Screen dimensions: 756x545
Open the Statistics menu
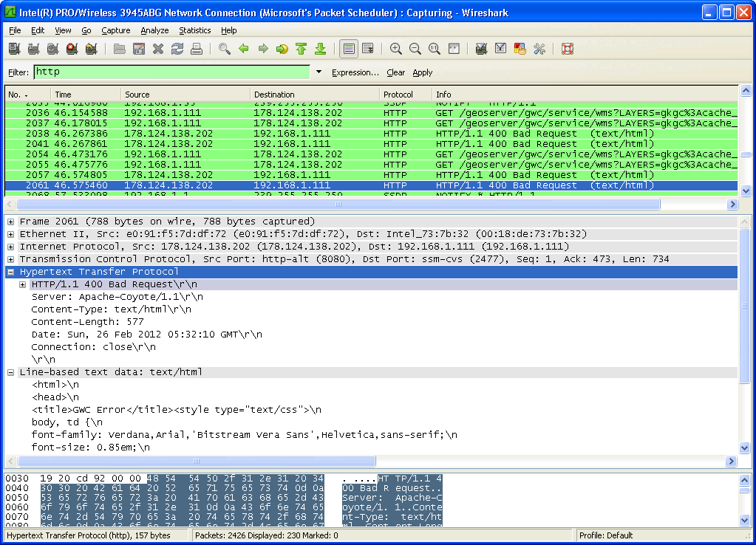click(194, 30)
